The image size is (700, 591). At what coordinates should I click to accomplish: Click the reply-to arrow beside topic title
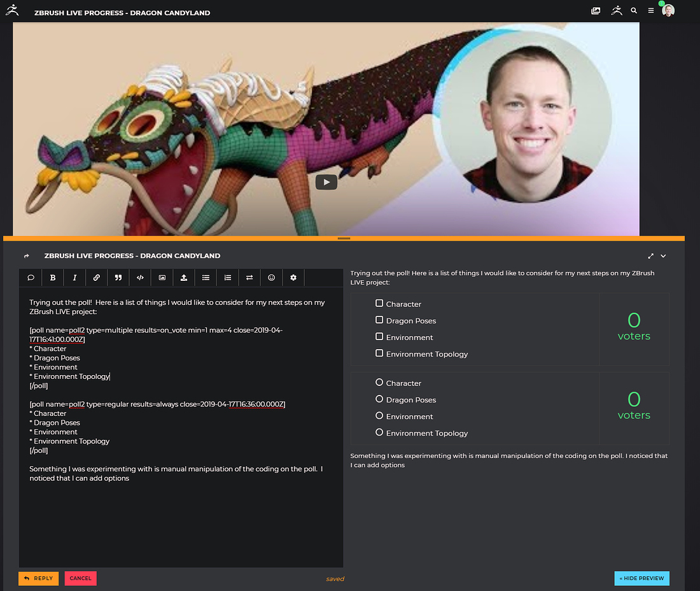pos(26,256)
